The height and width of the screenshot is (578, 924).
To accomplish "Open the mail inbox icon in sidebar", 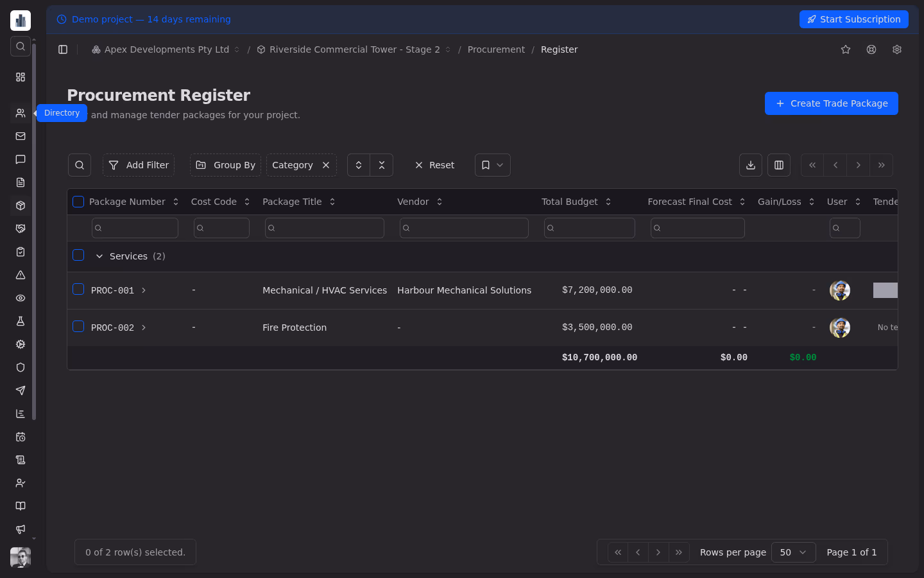I will (20, 136).
